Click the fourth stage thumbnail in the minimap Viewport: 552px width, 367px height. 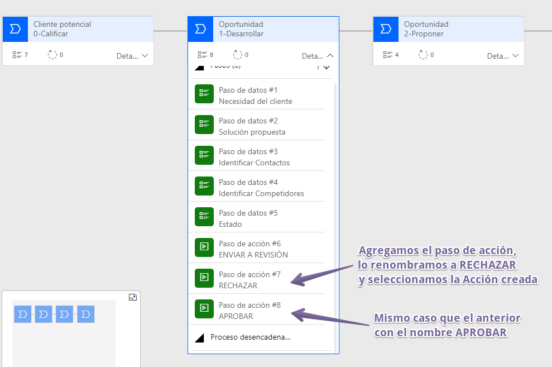click(86, 314)
